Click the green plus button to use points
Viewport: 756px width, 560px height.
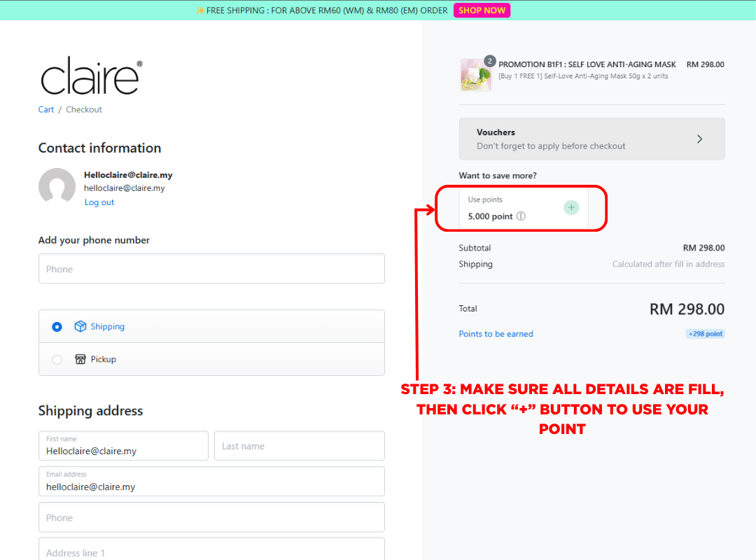[x=571, y=207]
